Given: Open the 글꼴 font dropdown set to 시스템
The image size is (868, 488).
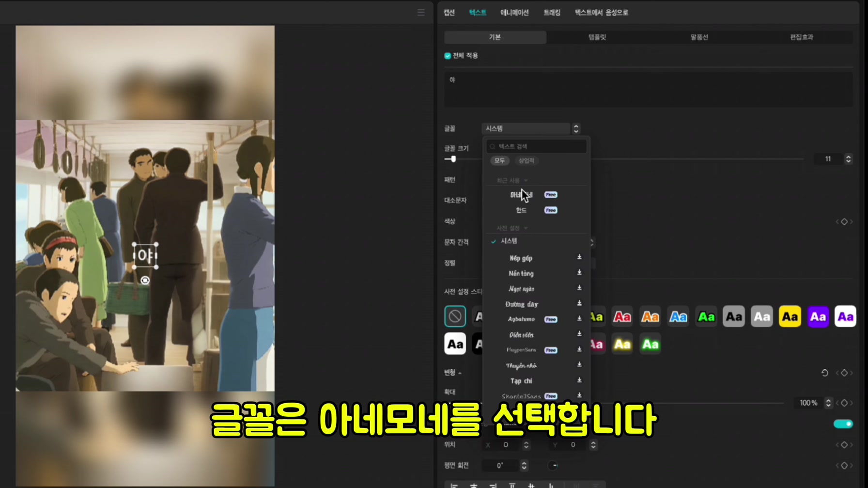Looking at the screenshot, I should [x=531, y=128].
